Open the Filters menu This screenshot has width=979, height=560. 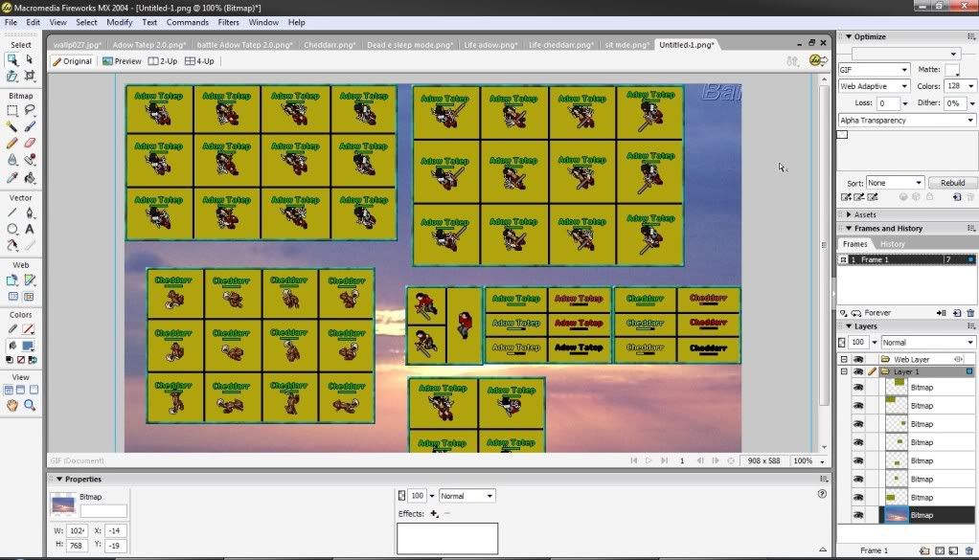tap(228, 22)
